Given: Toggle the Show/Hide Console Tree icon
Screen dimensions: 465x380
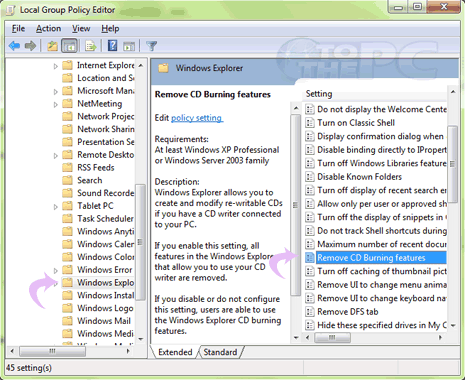Looking at the screenshot, I should tap(69, 46).
